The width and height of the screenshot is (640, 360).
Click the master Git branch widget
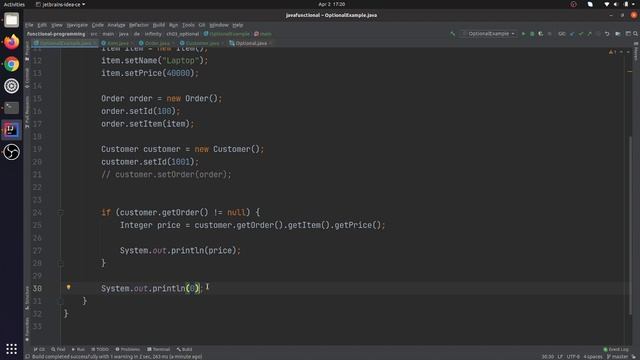(617, 357)
